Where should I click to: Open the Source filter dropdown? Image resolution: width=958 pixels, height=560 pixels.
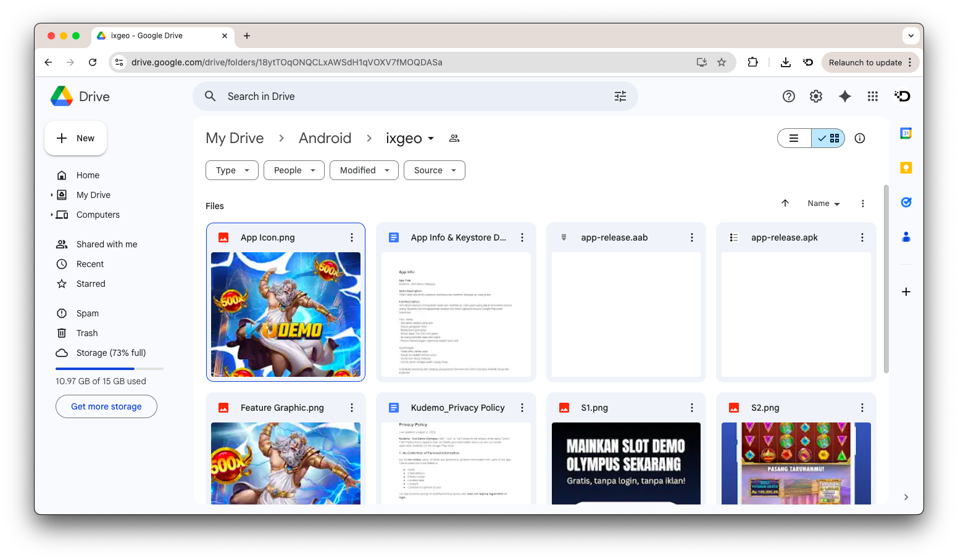(x=435, y=170)
